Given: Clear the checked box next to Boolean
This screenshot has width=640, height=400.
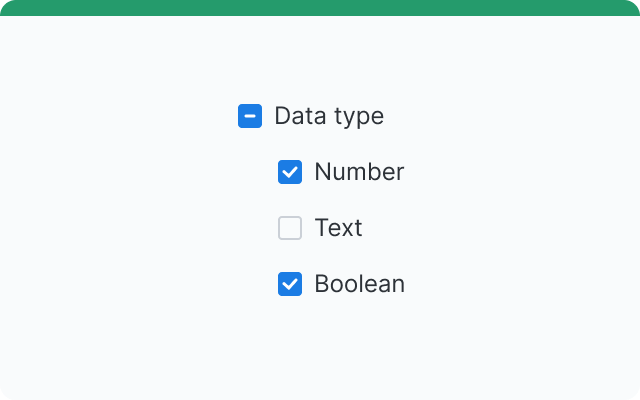Looking at the screenshot, I should [290, 284].
